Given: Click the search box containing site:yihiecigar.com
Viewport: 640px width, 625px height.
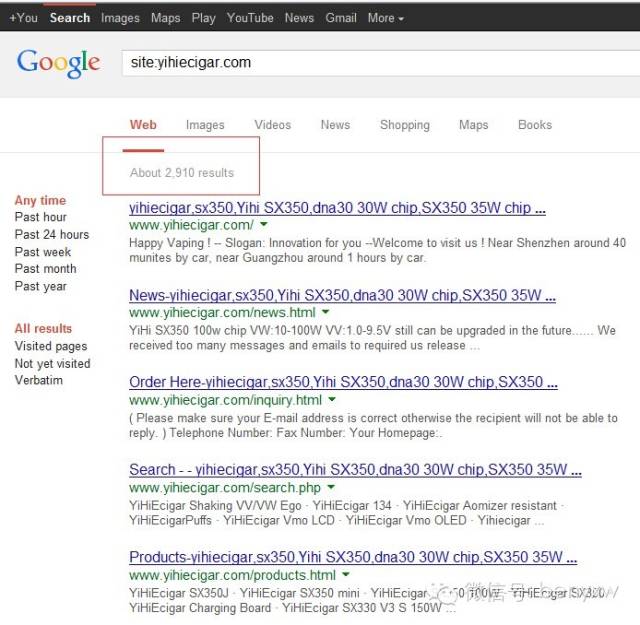Looking at the screenshot, I should pos(381,63).
